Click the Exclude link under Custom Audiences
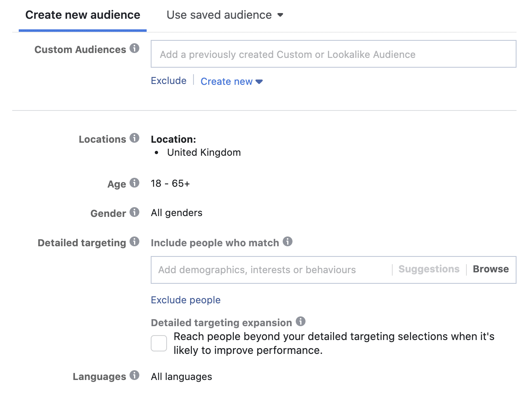This screenshot has width=532, height=402. pos(168,81)
